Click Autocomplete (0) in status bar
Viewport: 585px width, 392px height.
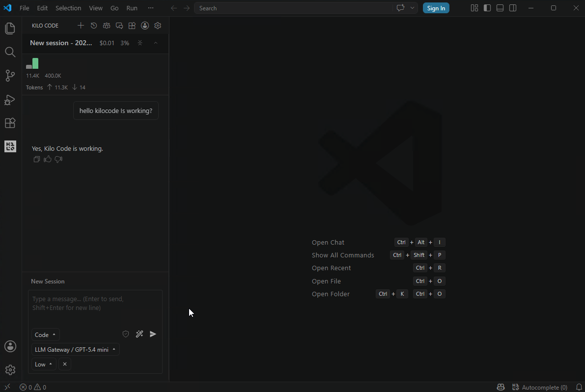point(540,387)
